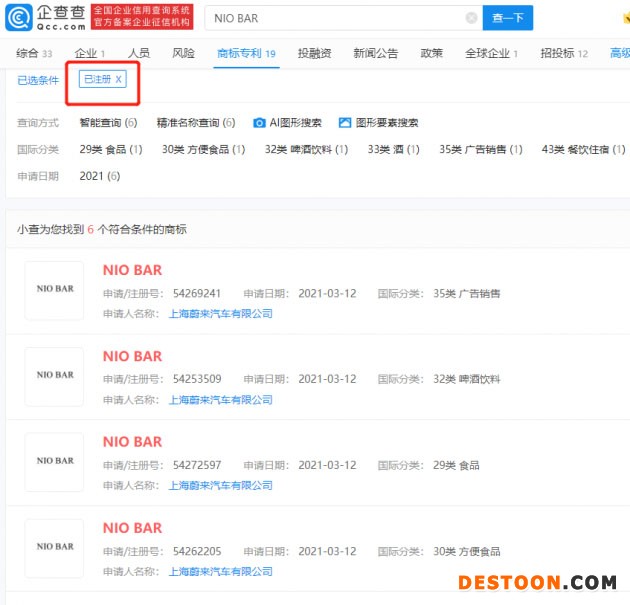The height and width of the screenshot is (605, 630).
Task: Click the registration number 54262205
Action: click(x=197, y=551)
